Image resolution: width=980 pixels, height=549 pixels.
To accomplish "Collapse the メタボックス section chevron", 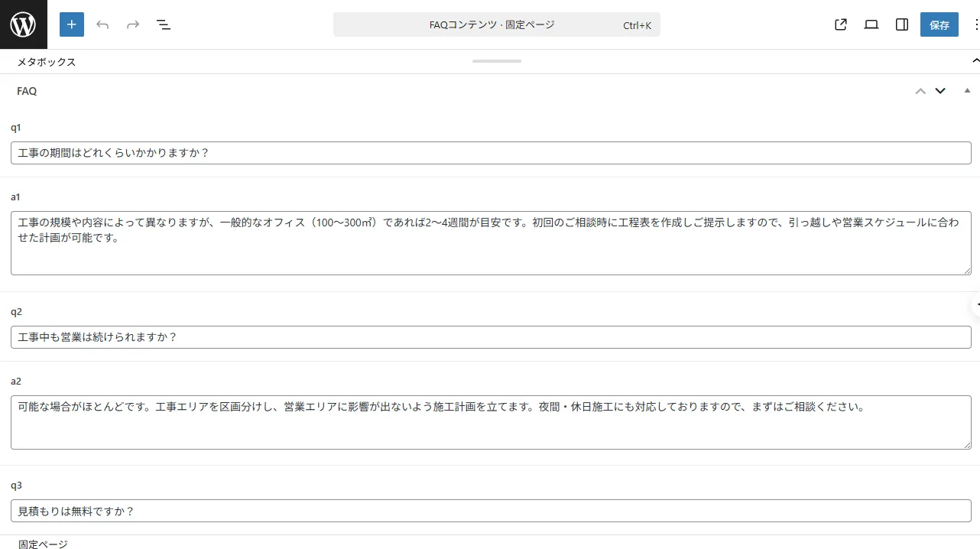I will pyautogui.click(x=975, y=61).
